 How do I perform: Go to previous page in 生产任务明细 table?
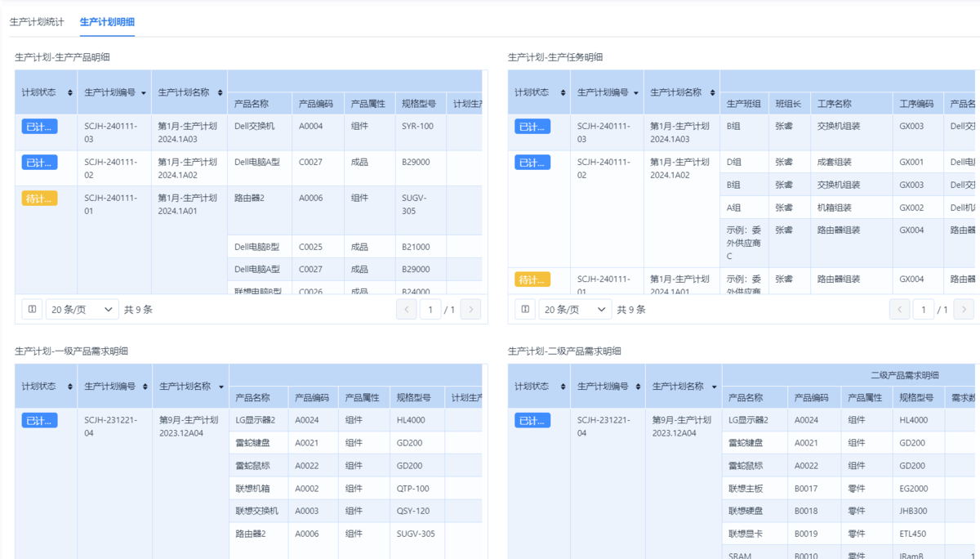click(899, 310)
